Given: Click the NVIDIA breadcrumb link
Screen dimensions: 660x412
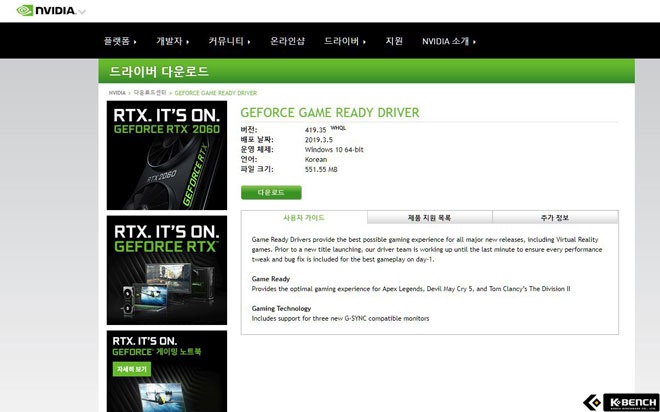Looking at the screenshot, I should [117, 93].
